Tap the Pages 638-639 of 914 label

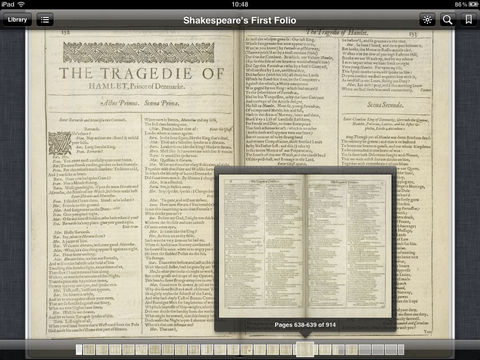(x=305, y=325)
